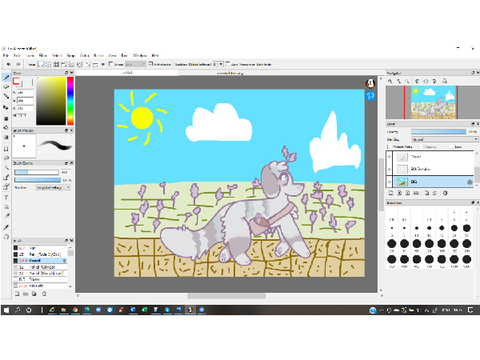Select the Eraser tool
Image resolution: width=480 pixels, height=360 pixels.
[x=6, y=87]
